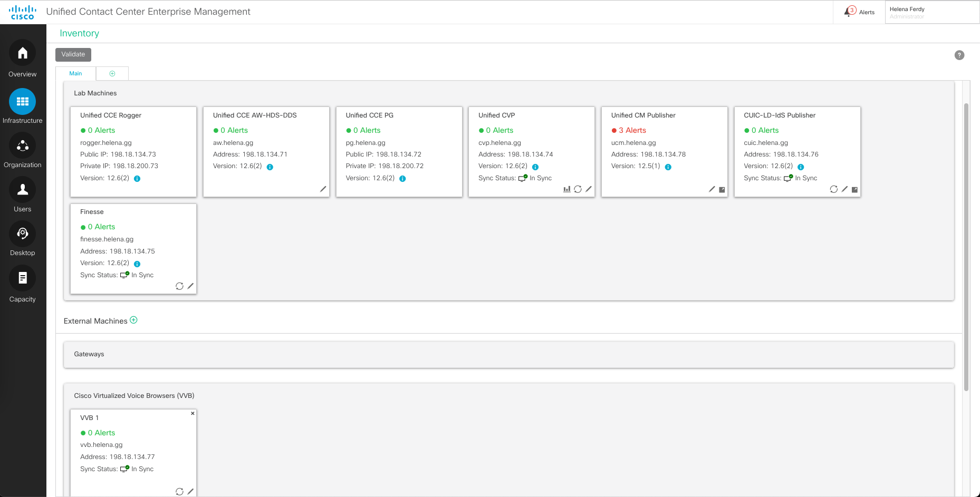
Task: Click the sync icon on Finesse card
Action: click(179, 286)
